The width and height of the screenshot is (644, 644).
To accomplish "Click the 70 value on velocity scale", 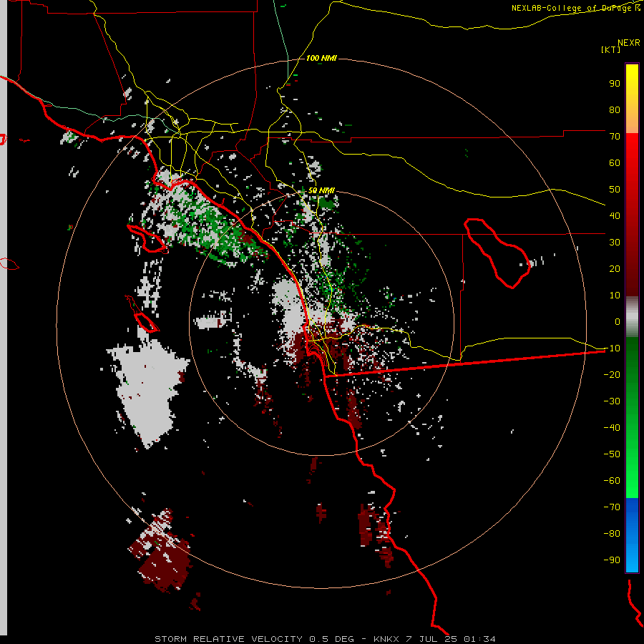I will (615, 137).
